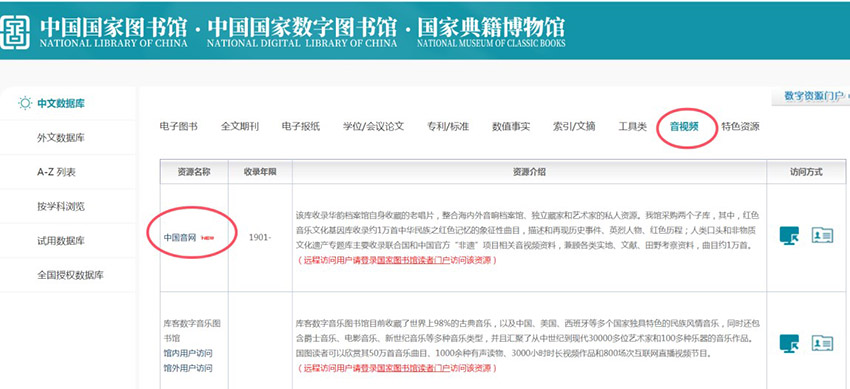Image resolution: width=850 pixels, height=389 pixels.
Task: Open 库客数字音乐图书馆 via the reader card icon
Action: (x=822, y=343)
